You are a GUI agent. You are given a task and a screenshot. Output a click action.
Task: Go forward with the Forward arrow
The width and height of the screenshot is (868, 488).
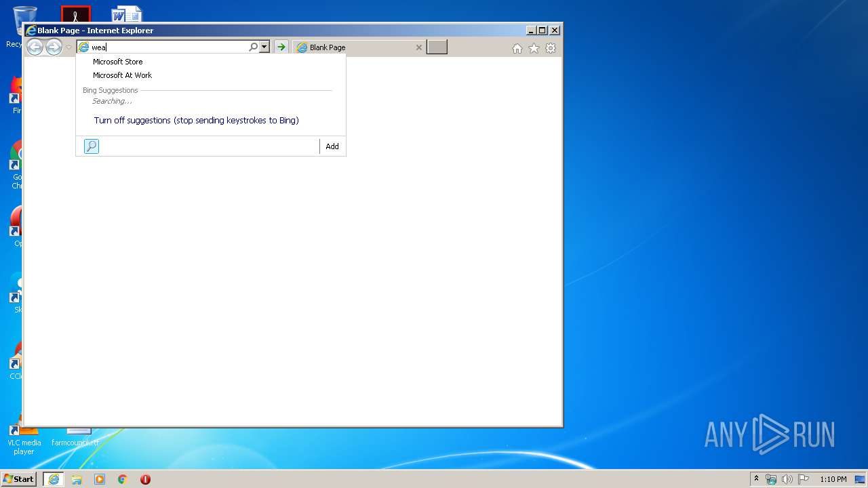tap(54, 47)
